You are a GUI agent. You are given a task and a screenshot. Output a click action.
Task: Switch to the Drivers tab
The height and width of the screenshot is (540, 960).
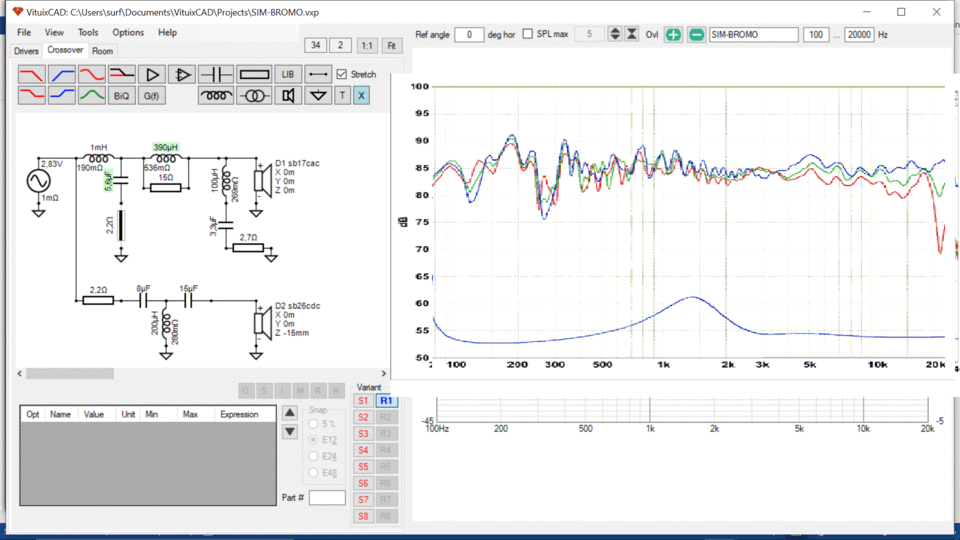pos(26,51)
